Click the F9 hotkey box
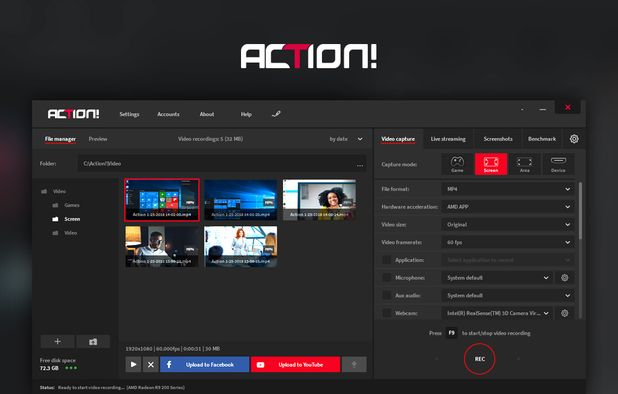Screen dimensions: 618x394 point(452,333)
